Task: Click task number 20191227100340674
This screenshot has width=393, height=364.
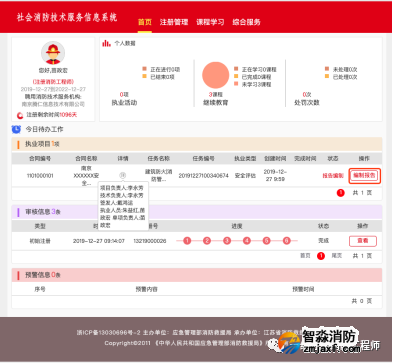Action: 204,176
